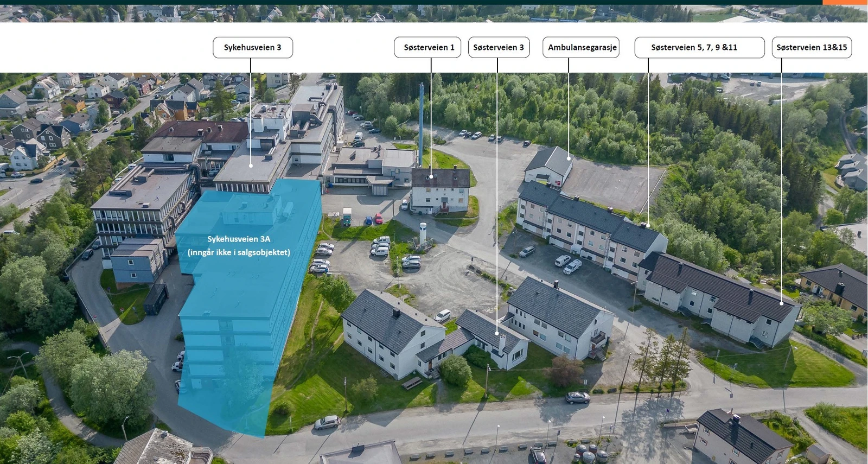Select the "Søsterveien 13&15" label box
868x464 pixels.
(x=812, y=48)
